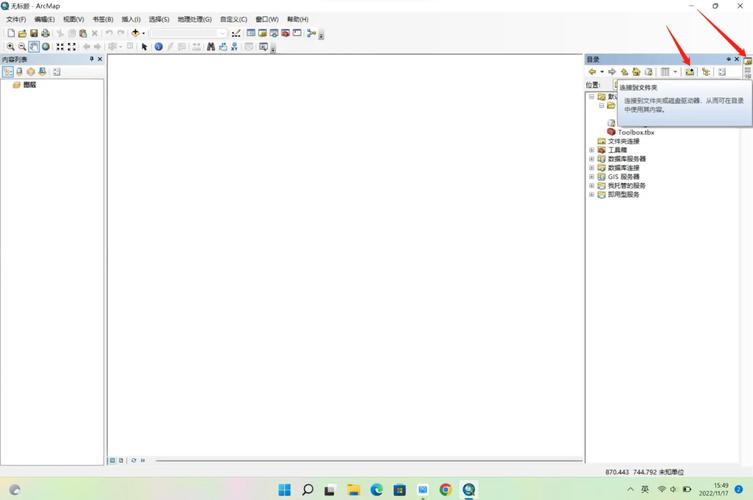Toggle auto-hide pin on the Catalog panel
Viewport: 753px width, 500px height.
(x=729, y=59)
